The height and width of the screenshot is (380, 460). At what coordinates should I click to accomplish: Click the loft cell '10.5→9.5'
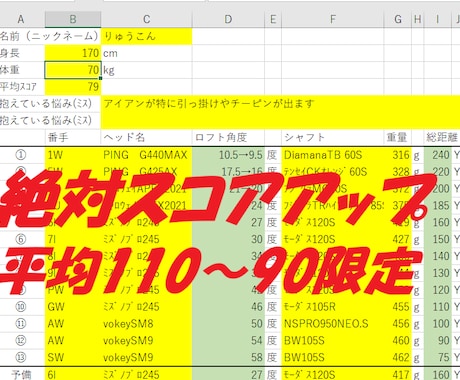228,155
